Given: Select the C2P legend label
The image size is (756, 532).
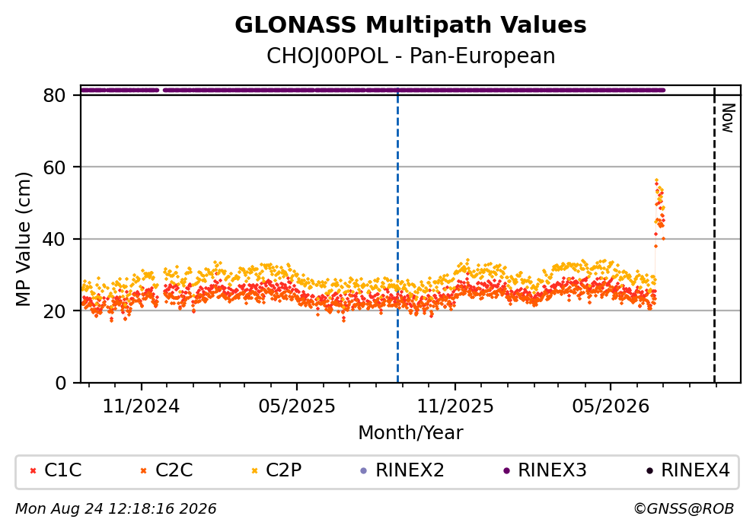Looking at the screenshot, I should pyautogui.click(x=283, y=470).
